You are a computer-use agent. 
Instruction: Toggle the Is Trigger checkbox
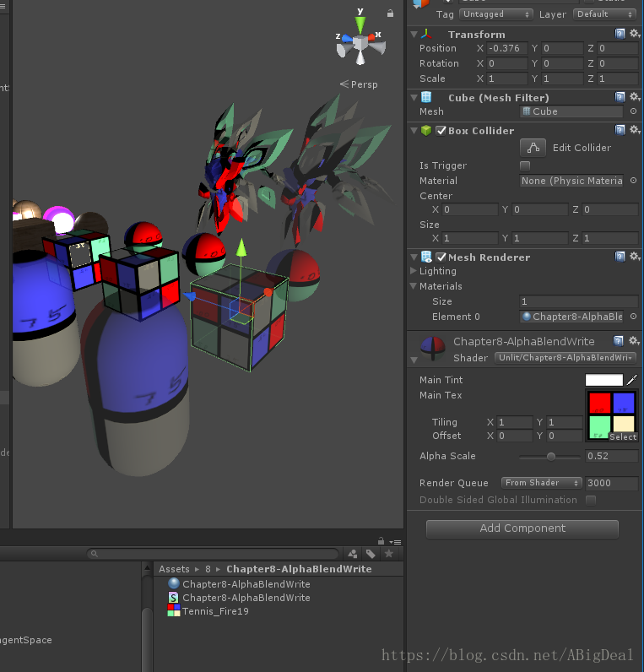click(x=525, y=165)
